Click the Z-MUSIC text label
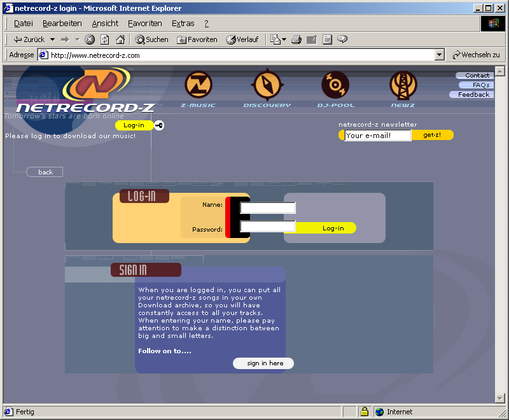The image size is (509, 420). click(x=198, y=105)
